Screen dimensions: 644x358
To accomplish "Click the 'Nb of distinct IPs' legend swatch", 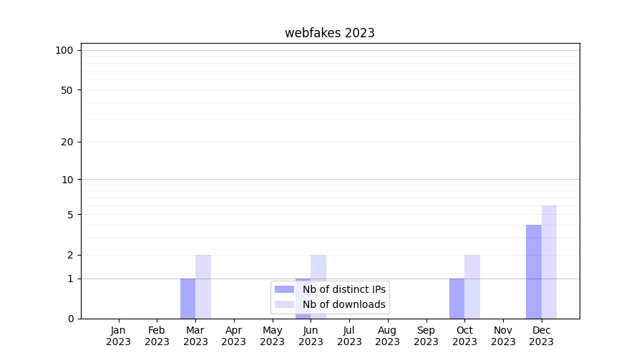I will pyautogui.click(x=284, y=289).
